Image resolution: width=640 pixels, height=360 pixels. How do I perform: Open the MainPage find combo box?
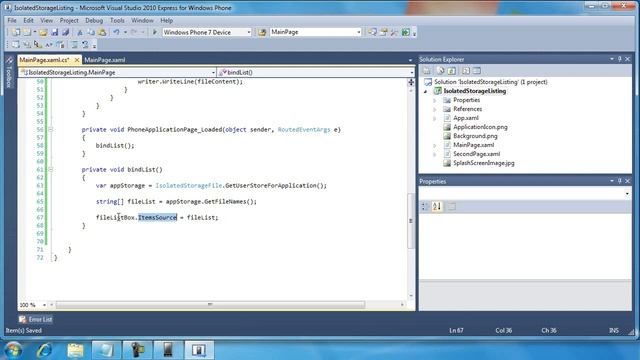pos(359,32)
